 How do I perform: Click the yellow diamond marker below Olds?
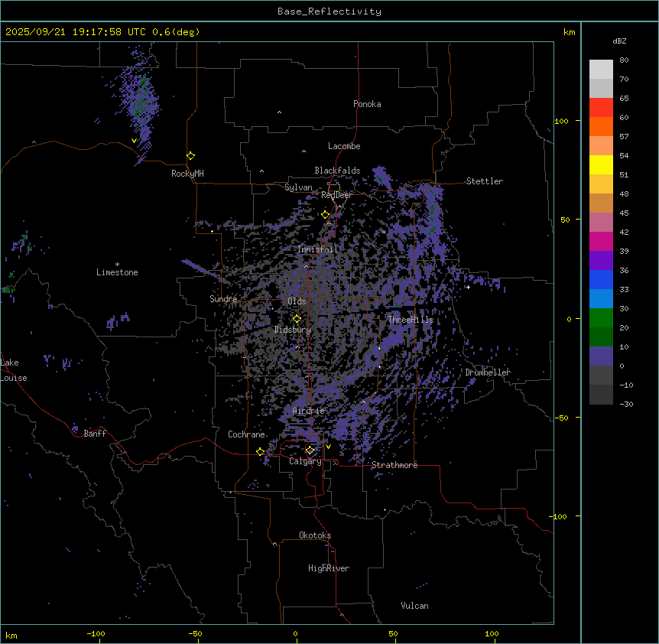click(x=297, y=319)
